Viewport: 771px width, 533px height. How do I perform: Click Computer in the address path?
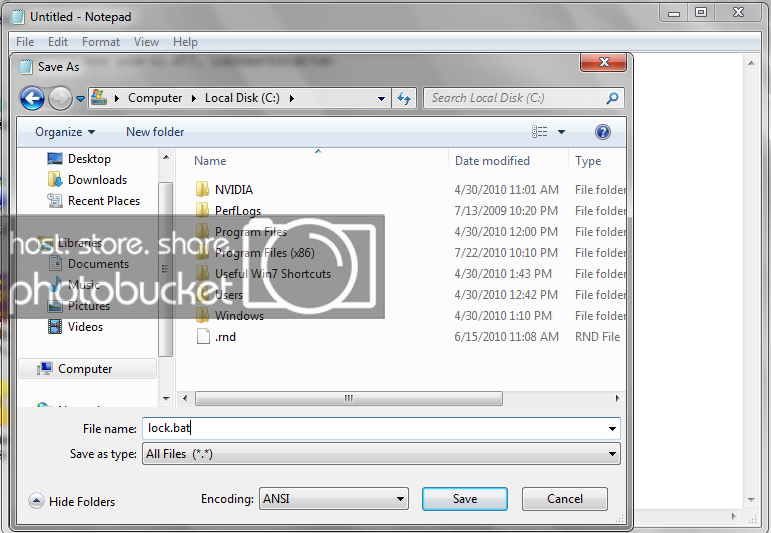(x=155, y=98)
